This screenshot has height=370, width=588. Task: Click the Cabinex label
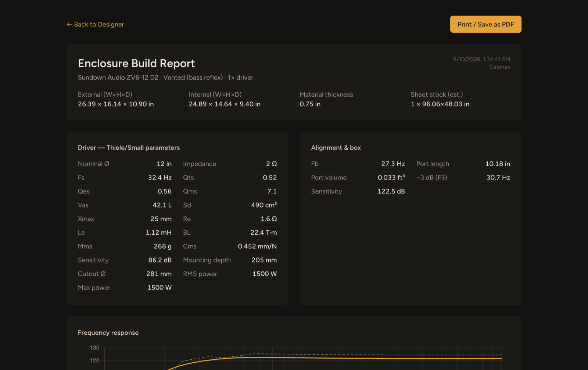click(499, 67)
